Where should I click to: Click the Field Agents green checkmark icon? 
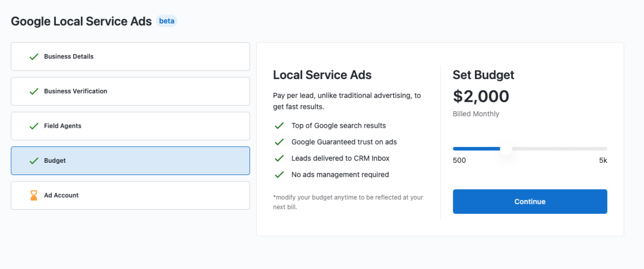(x=34, y=126)
